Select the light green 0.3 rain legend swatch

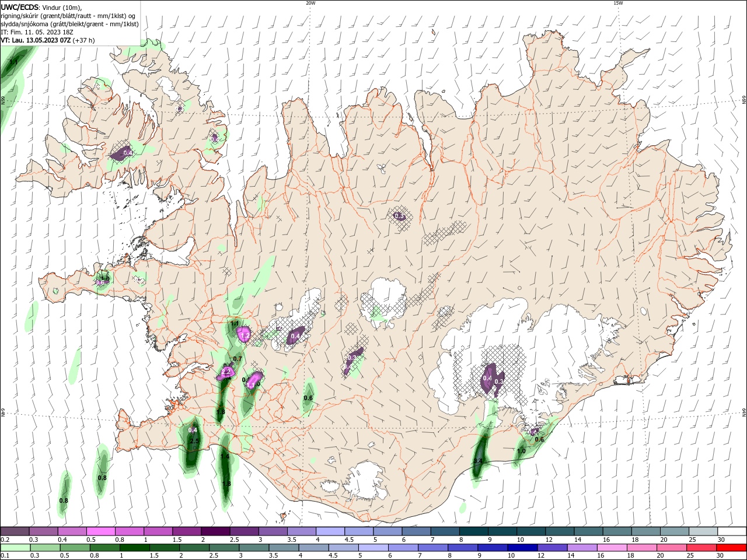pos(45,548)
